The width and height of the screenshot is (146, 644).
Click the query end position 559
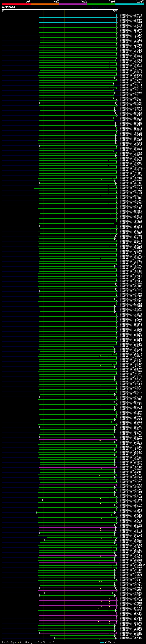click(x=115, y=11)
